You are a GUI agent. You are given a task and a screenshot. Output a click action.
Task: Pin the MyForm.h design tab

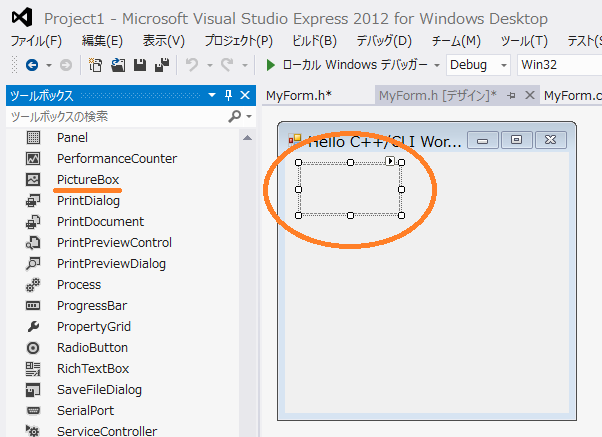tap(511, 95)
